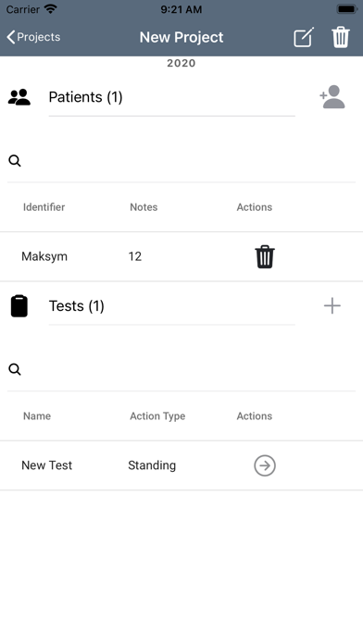Delete patient Maksym trash icon
This screenshot has width=363, height=644.
[265, 256]
